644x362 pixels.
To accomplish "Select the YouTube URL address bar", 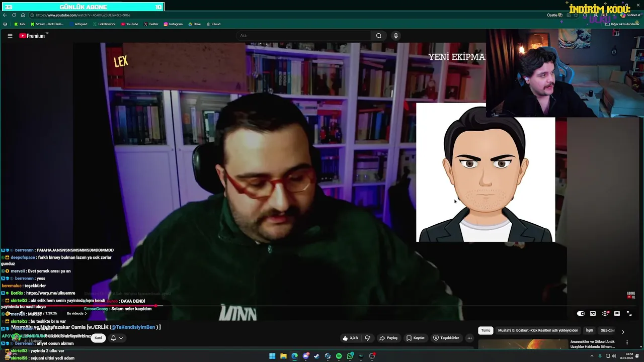I will coord(282,15).
